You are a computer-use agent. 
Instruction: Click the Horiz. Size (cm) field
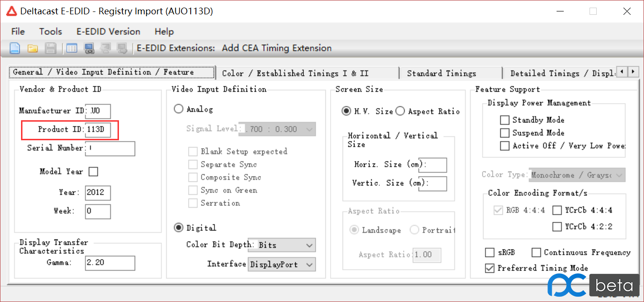[433, 165]
